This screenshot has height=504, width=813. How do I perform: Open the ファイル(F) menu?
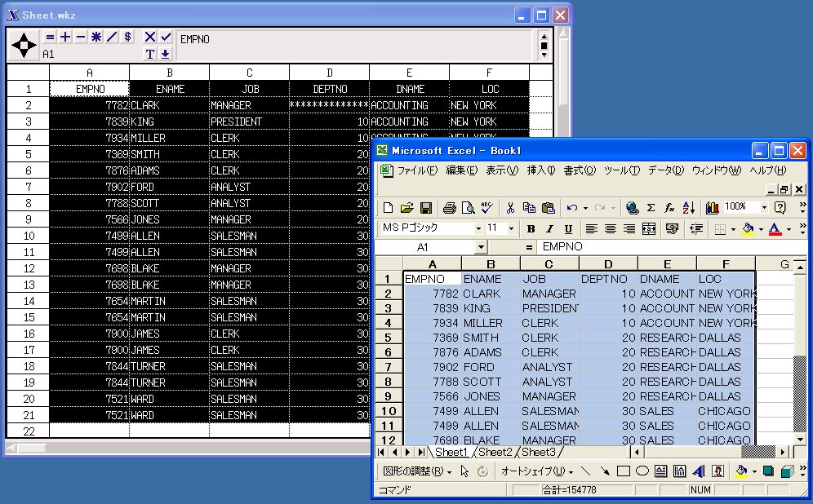click(x=417, y=170)
